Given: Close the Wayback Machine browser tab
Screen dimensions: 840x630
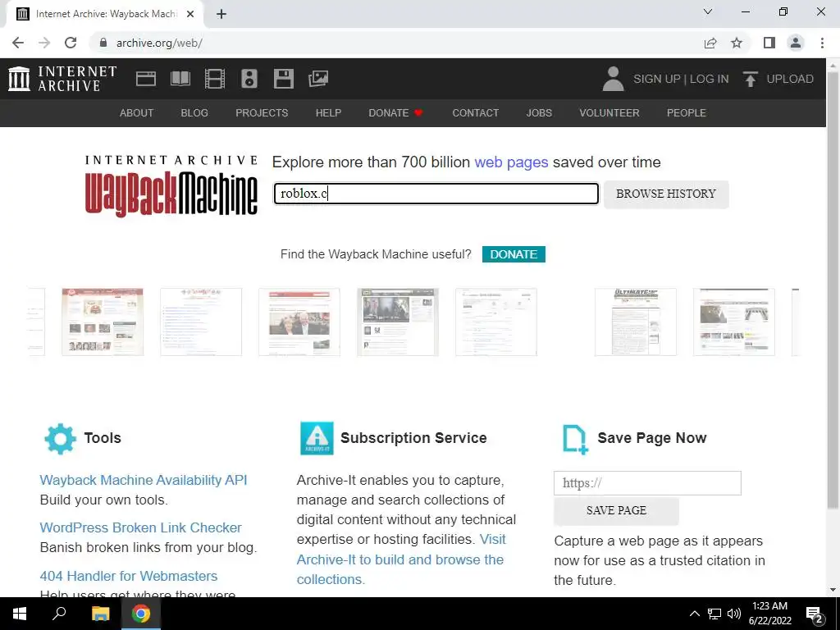Looking at the screenshot, I should coord(190,14).
